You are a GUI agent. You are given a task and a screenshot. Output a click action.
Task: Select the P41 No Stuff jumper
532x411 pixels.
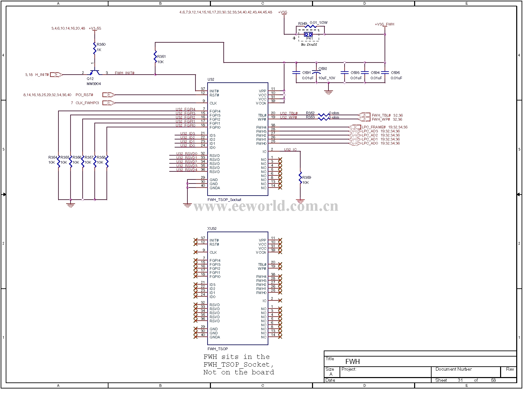click(308, 34)
